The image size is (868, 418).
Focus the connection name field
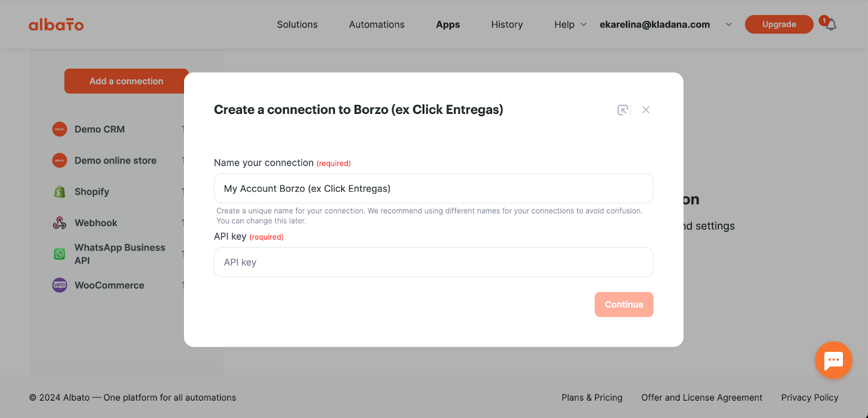[x=433, y=189]
